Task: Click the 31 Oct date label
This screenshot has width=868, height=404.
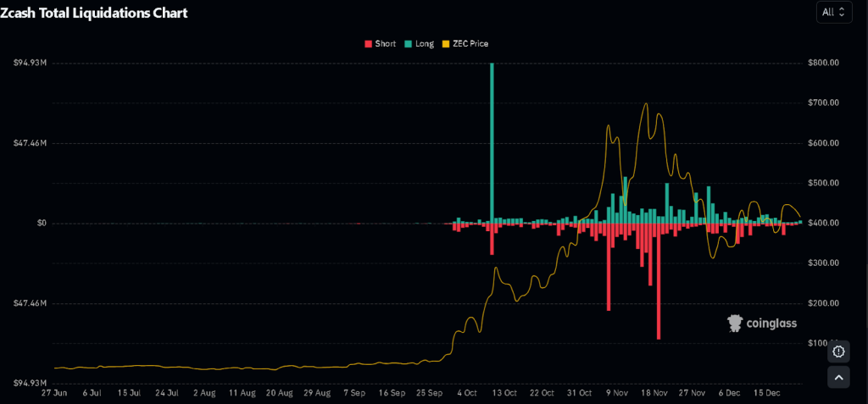Action: coord(579,394)
